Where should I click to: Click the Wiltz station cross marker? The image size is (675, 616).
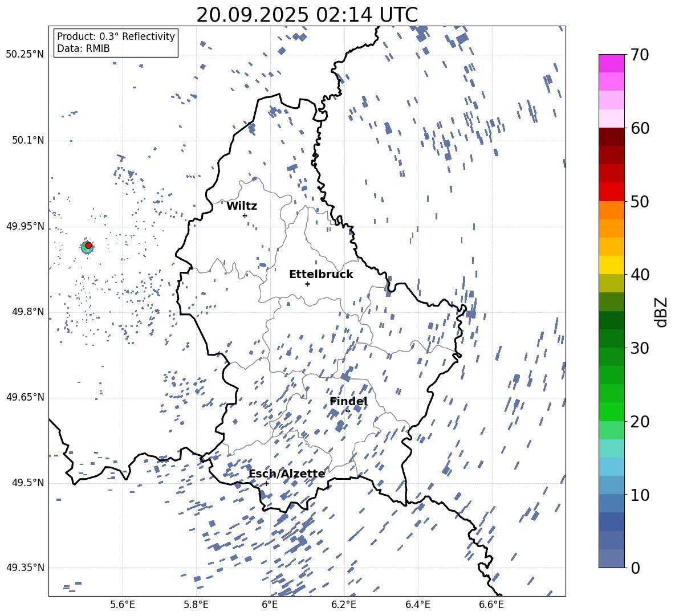(245, 215)
